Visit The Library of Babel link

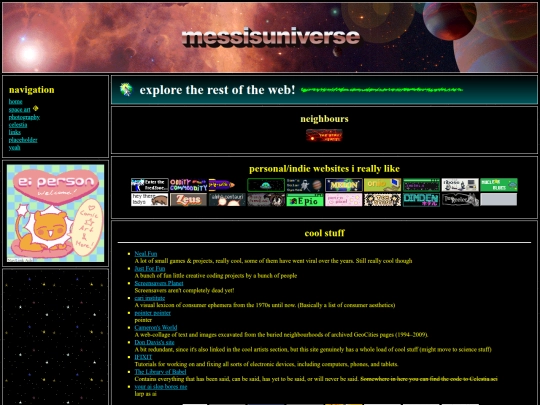click(160, 372)
